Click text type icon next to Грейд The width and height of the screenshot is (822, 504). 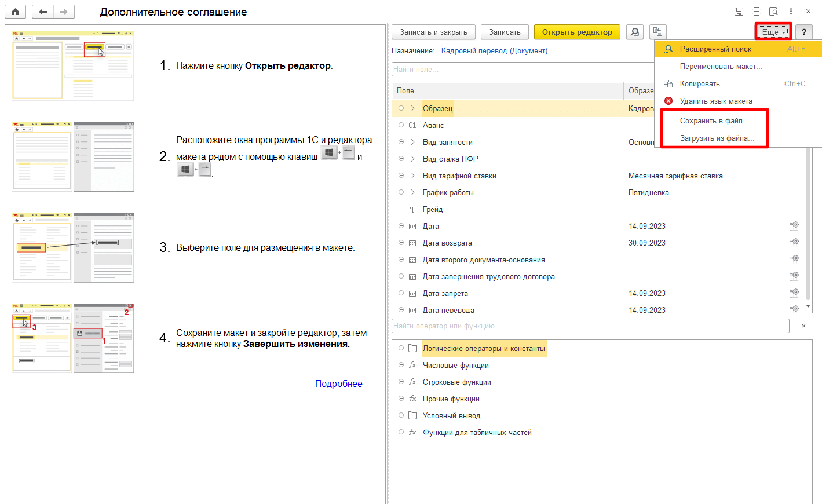pos(412,209)
